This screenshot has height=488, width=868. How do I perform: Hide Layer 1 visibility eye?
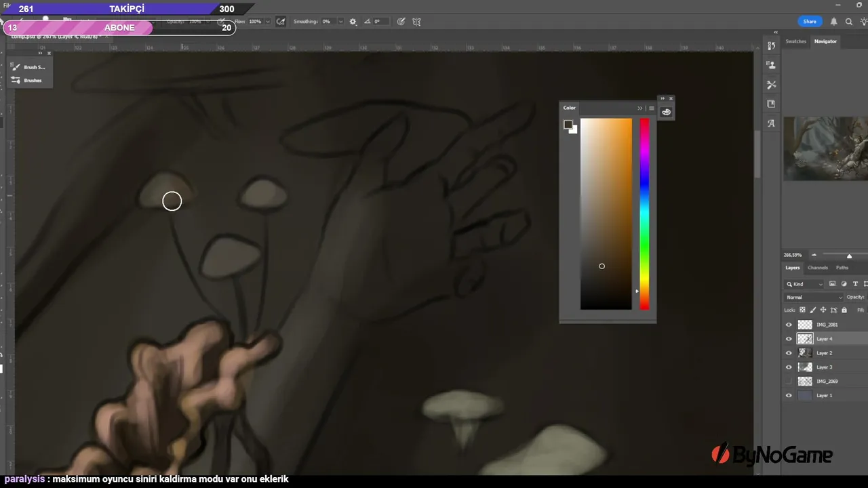pos(789,395)
